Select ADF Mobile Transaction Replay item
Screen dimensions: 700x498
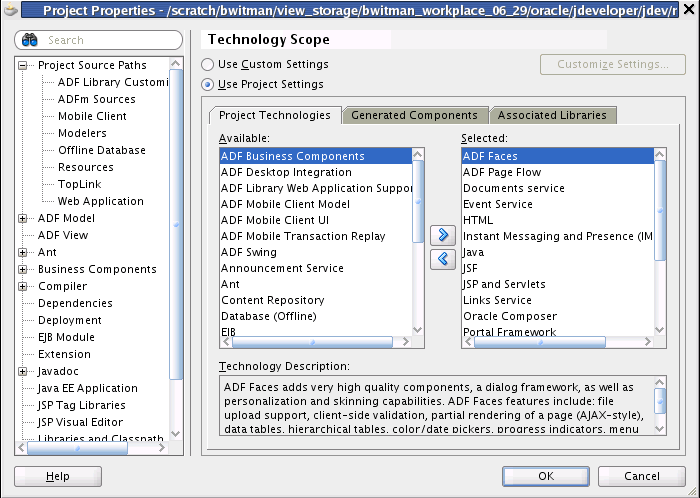[316, 236]
